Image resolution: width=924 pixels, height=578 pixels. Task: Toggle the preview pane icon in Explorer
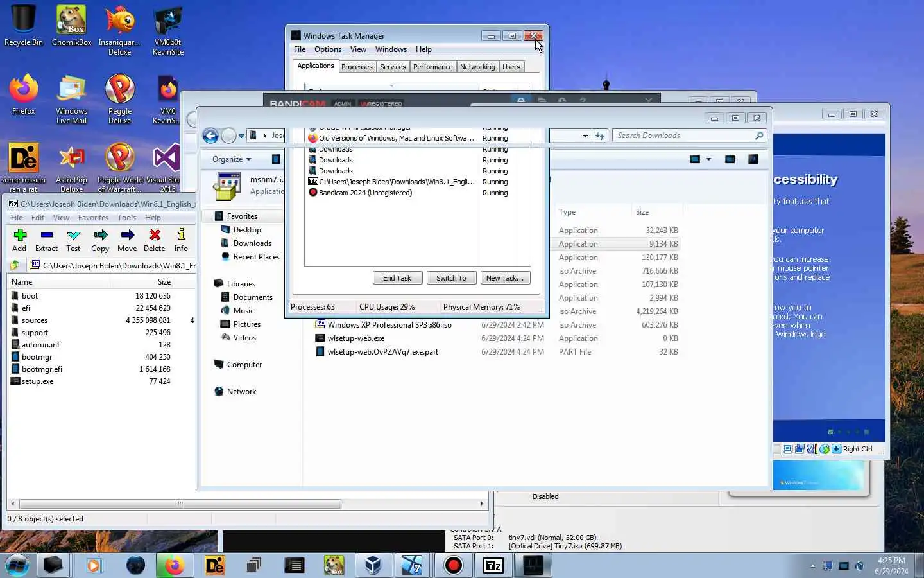tap(730, 159)
